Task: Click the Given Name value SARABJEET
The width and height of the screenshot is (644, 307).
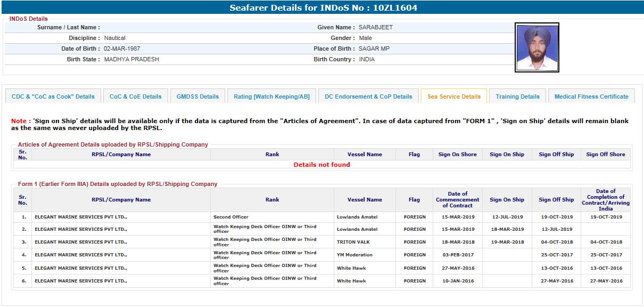Action: tap(374, 27)
